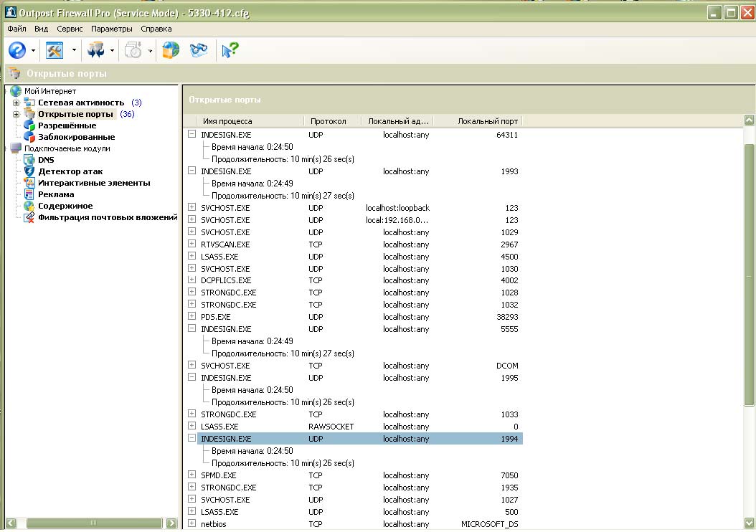Open dropdown arrow next to help icon
Image resolution: width=756 pixels, height=532 pixels.
pyautogui.click(x=33, y=50)
